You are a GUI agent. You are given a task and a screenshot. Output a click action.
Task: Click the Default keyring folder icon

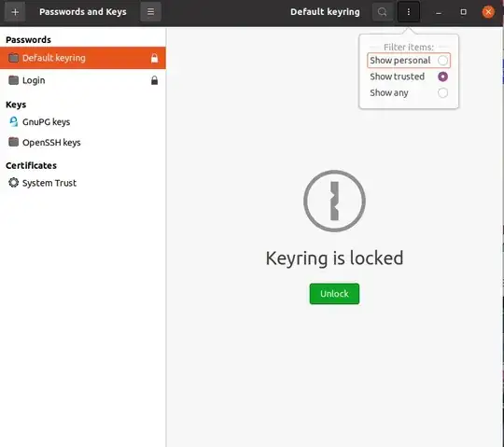13,58
